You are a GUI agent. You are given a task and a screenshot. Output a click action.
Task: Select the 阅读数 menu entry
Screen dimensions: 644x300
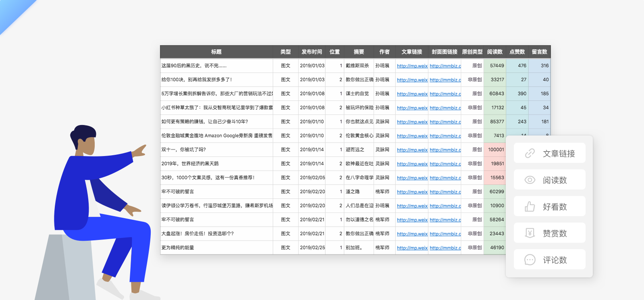coord(555,180)
